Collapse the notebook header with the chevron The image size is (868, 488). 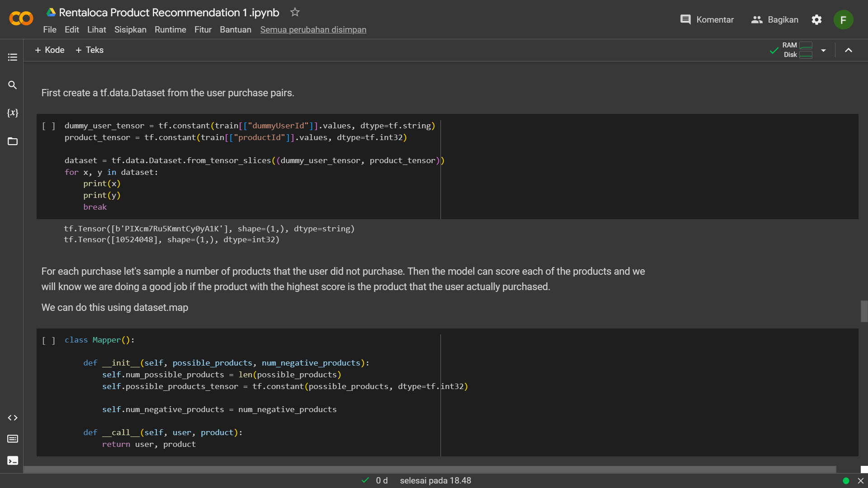tap(849, 50)
